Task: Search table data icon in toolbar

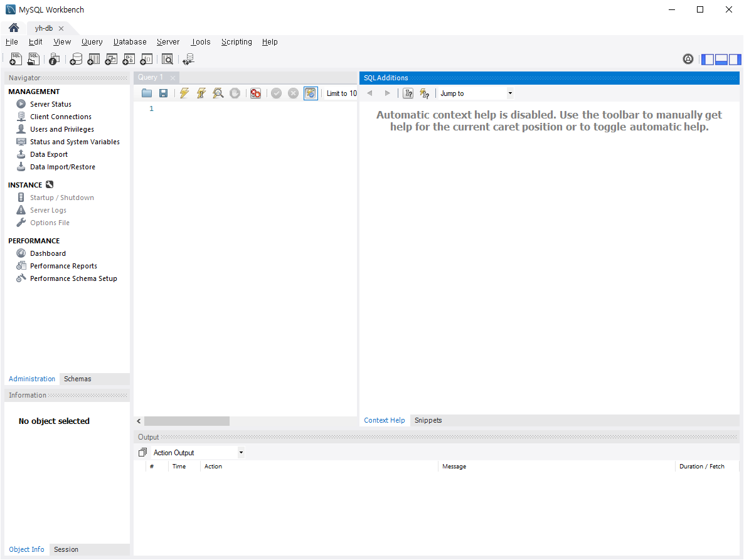Action: [167, 60]
